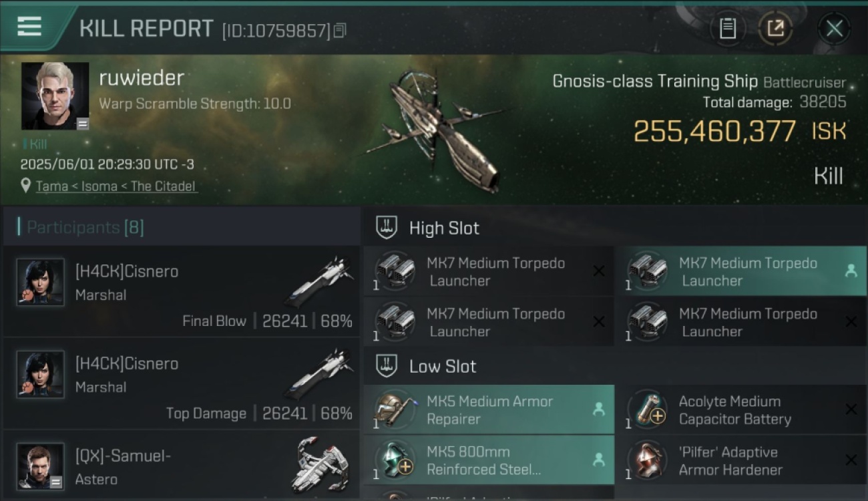
Task: Click the 'Pilfer' Adaptive Armor Hardener icon
Action: point(648,461)
